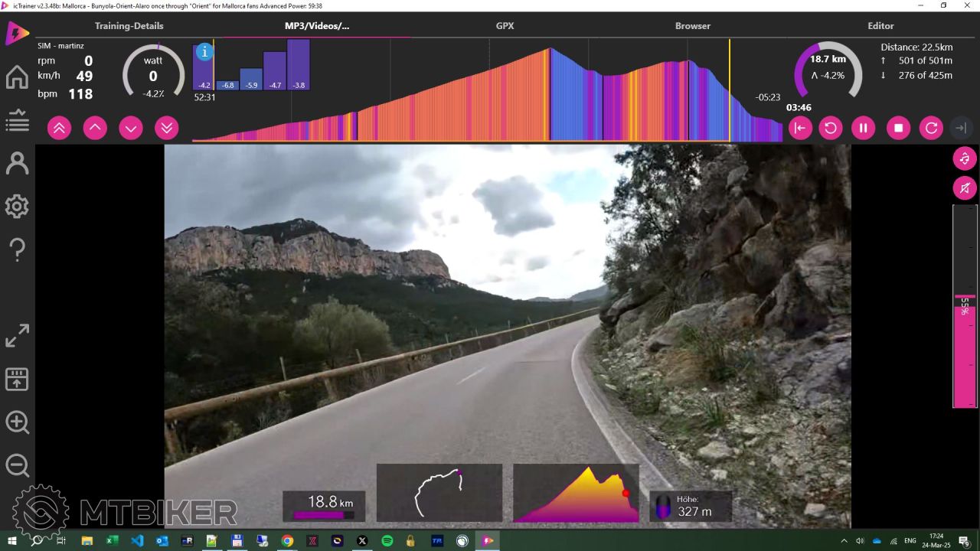
Task: Click the ENG language indicator
Action: coord(910,540)
